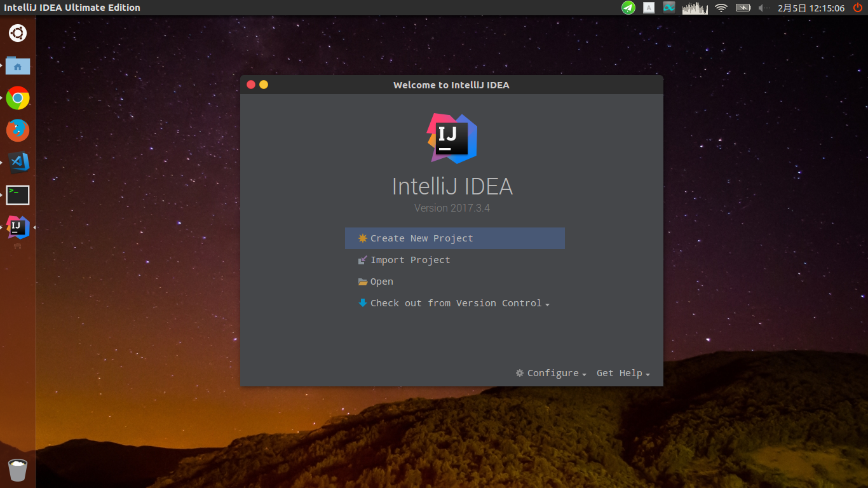Open the Trash in the dock
This screenshot has width=868, height=488.
pos(18,470)
